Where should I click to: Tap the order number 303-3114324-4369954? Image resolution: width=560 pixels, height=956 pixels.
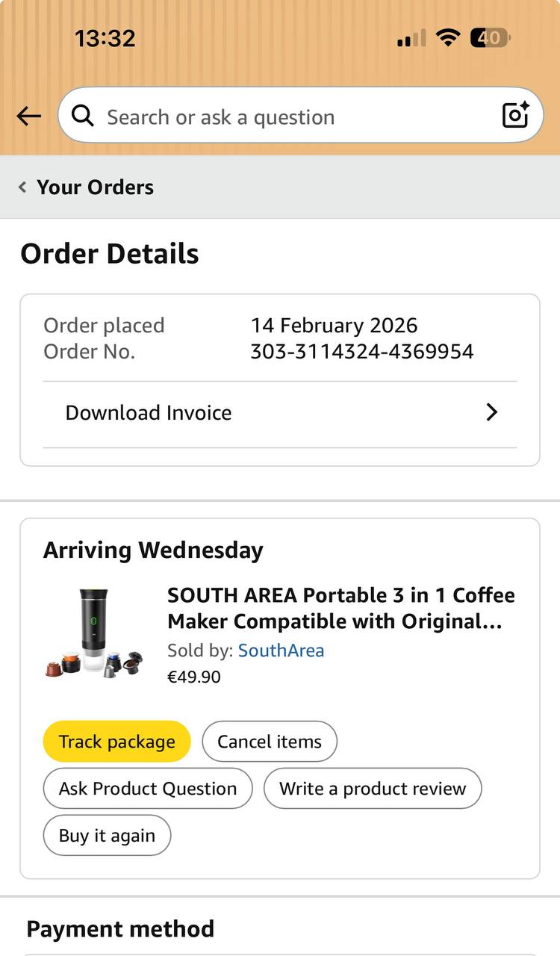[362, 351]
